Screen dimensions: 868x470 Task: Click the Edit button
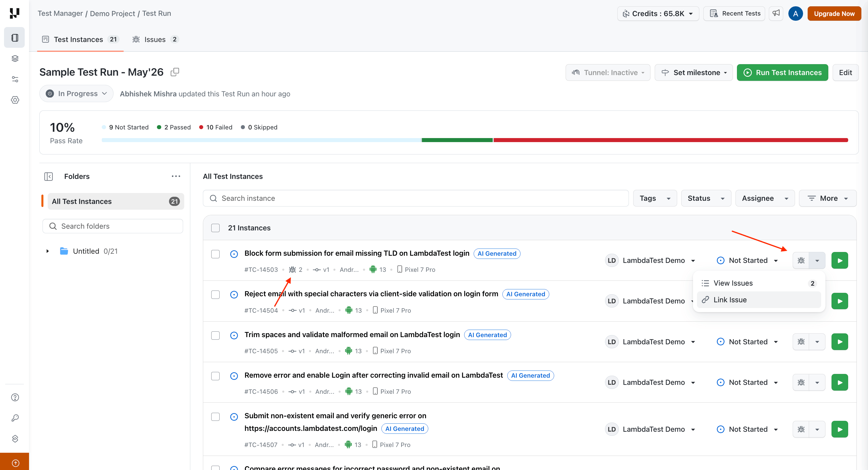click(x=845, y=72)
